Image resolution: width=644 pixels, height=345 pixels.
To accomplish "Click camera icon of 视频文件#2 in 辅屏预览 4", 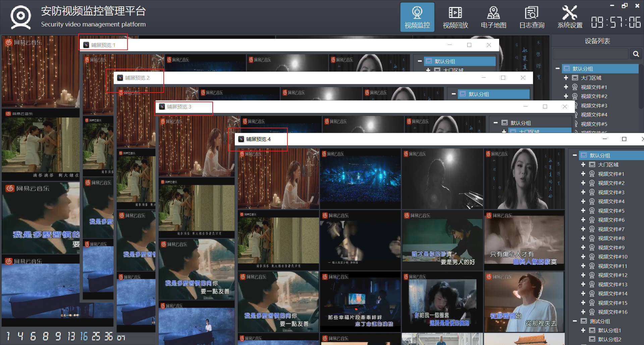I will click(592, 183).
